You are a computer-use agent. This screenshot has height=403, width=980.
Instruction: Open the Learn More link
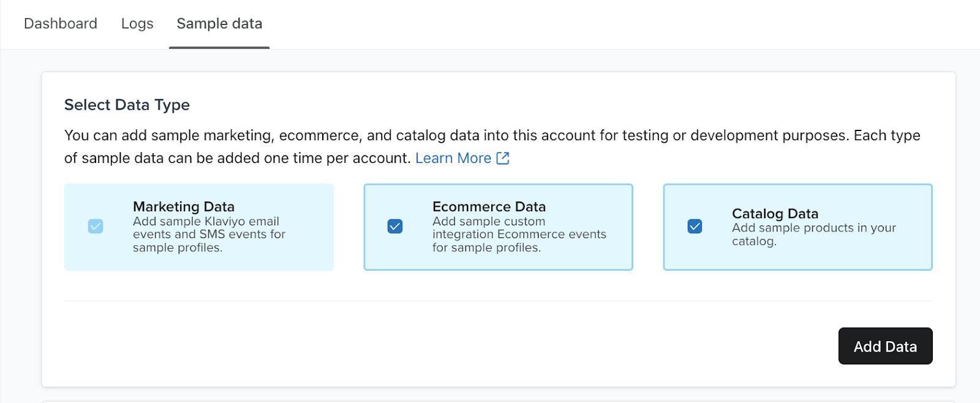453,158
